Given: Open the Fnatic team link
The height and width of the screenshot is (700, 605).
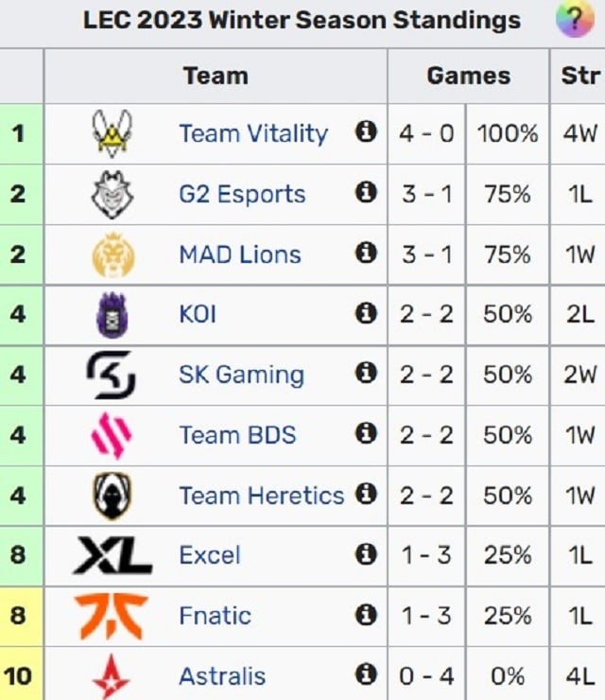Looking at the screenshot, I should point(215,616).
